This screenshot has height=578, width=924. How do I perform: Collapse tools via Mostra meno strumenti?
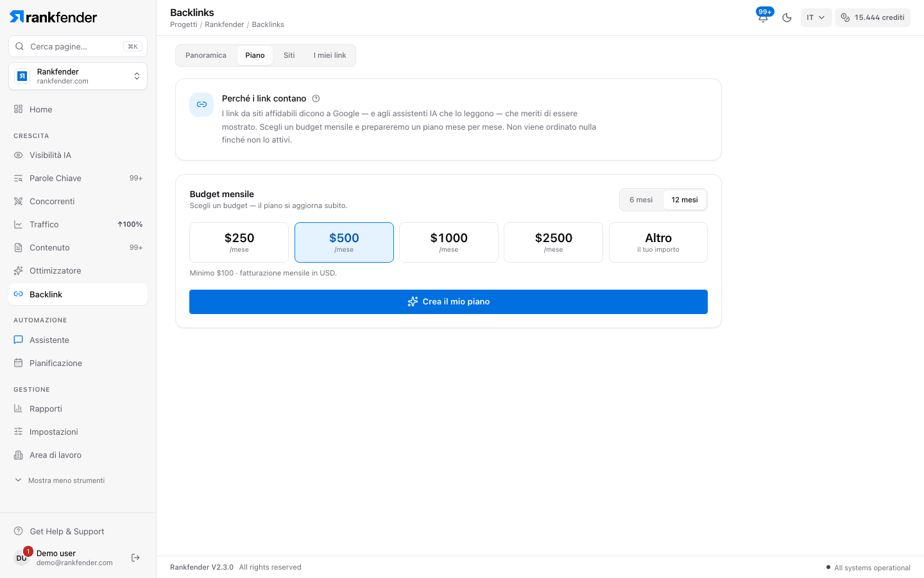point(60,480)
